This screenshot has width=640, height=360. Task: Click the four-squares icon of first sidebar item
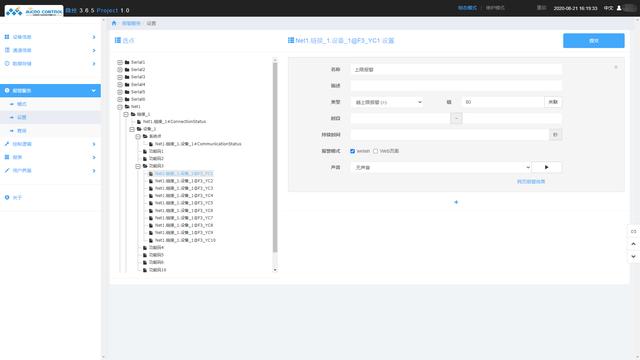[7, 37]
